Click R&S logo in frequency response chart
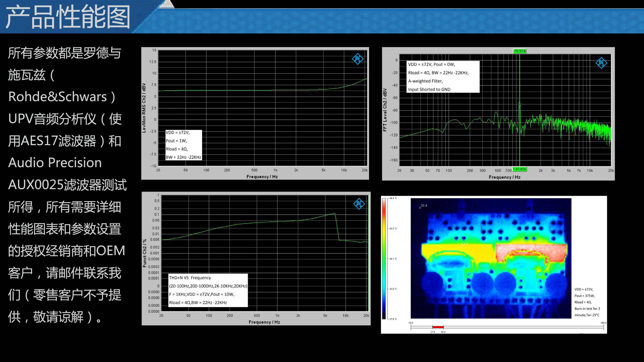644x362 pixels. (358, 59)
